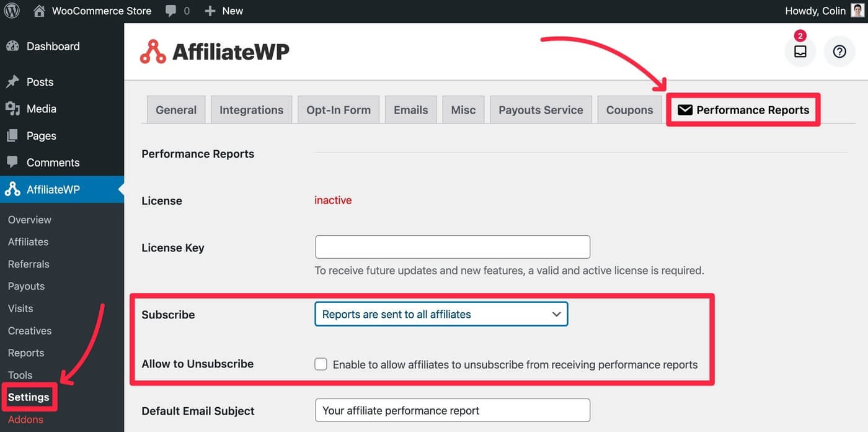Switch to the Integrations tab
The width and height of the screenshot is (868, 432).
(x=251, y=110)
